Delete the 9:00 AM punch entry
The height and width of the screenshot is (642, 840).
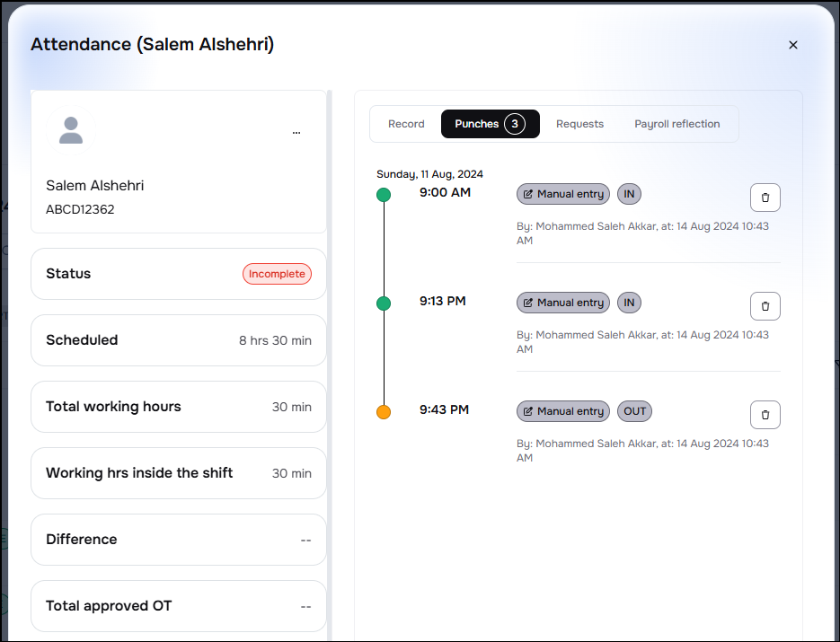pos(765,198)
